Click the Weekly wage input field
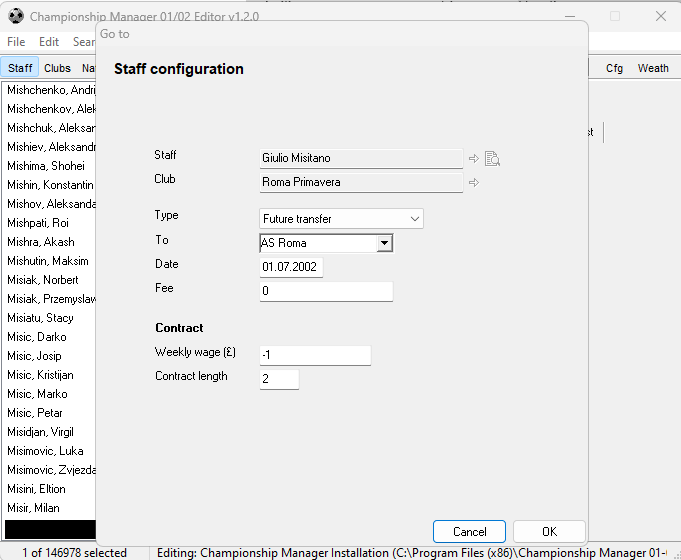This screenshot has height=560, width=681. (x=315, y=355)
